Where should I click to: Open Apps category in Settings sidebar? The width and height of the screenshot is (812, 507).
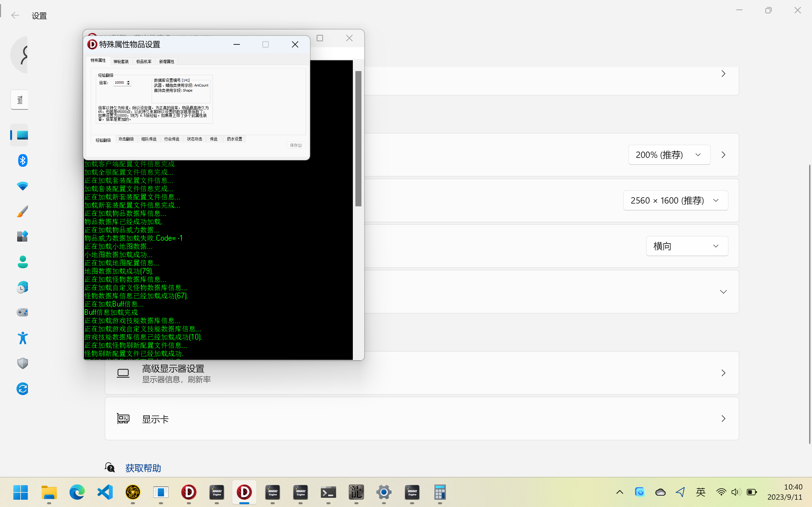22,237
